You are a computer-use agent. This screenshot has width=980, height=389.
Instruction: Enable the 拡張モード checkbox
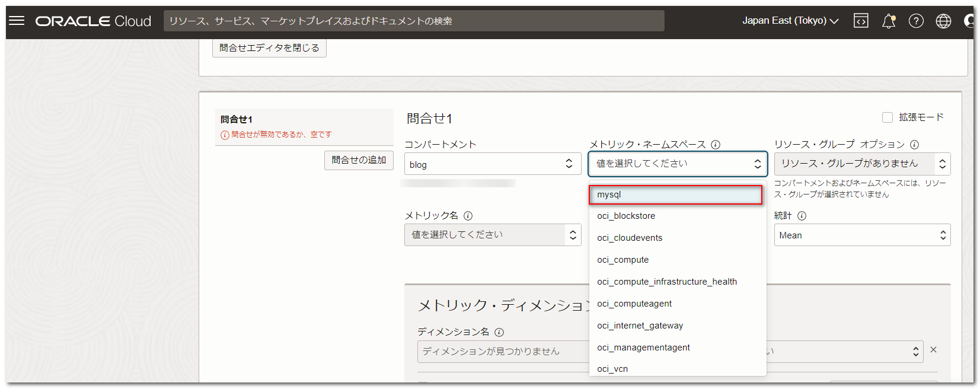point(888,117)
